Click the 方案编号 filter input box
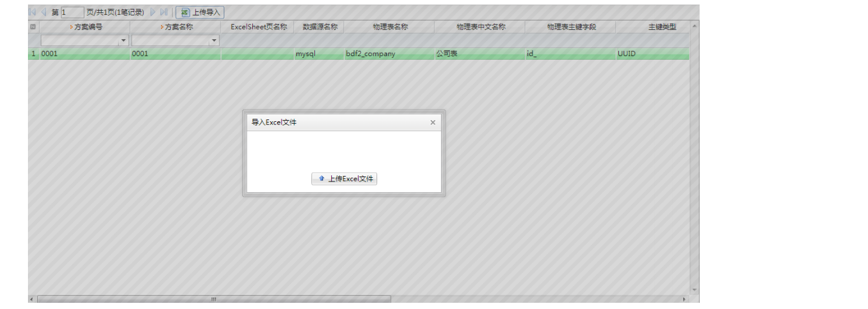The height and width of the screenshot is (309, 868). click(80, 40)
